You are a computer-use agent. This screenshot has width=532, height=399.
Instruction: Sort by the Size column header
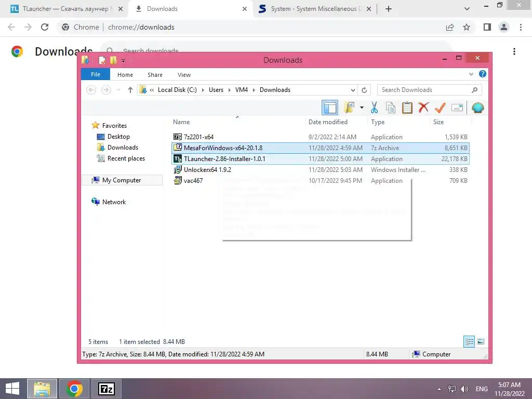[x=438, y=122]
